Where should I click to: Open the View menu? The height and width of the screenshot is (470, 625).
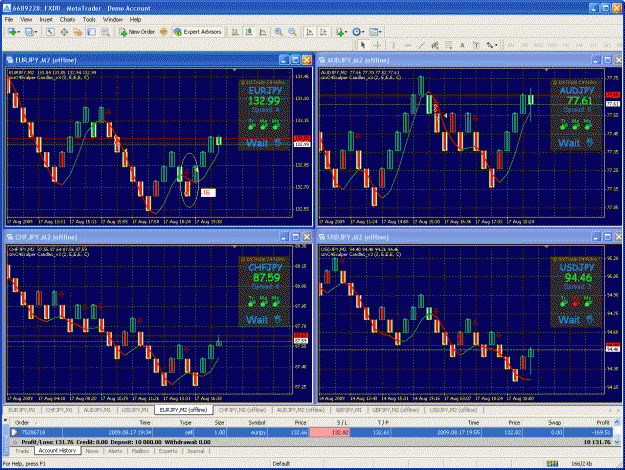pos(26,20)
